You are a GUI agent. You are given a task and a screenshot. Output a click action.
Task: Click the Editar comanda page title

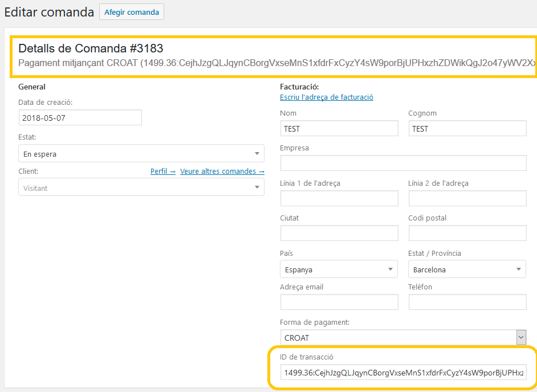[49, 12]
